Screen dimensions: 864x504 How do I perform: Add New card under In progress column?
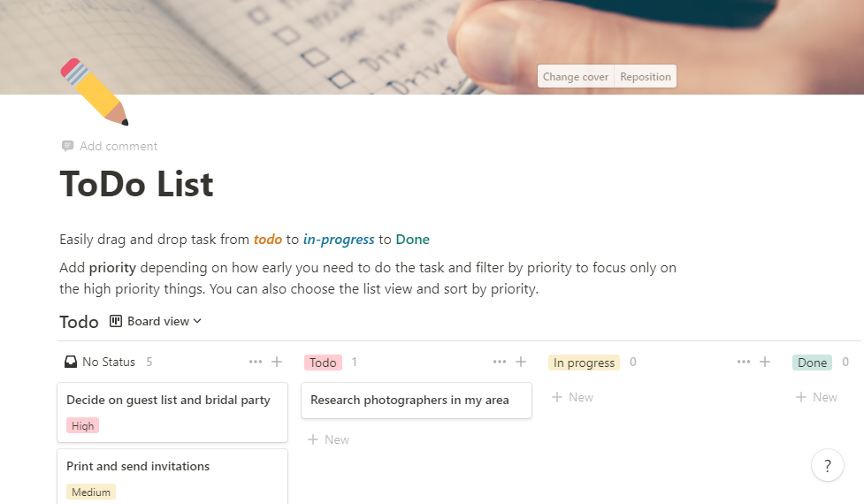click(572, 397)
